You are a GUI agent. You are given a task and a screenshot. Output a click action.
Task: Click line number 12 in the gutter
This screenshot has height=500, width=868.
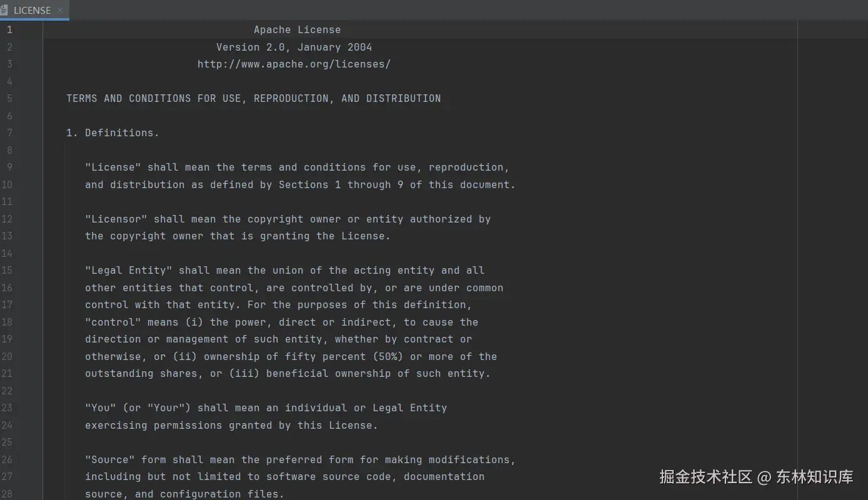point(7,219)
